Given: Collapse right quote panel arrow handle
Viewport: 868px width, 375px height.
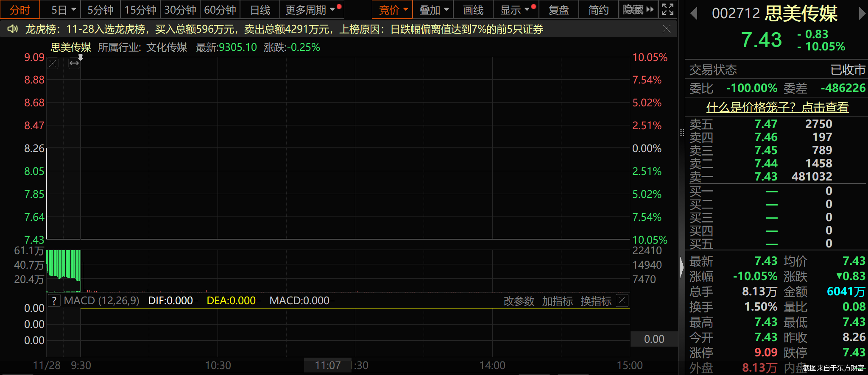Looking at the screenshot, I should coord(682,268).
